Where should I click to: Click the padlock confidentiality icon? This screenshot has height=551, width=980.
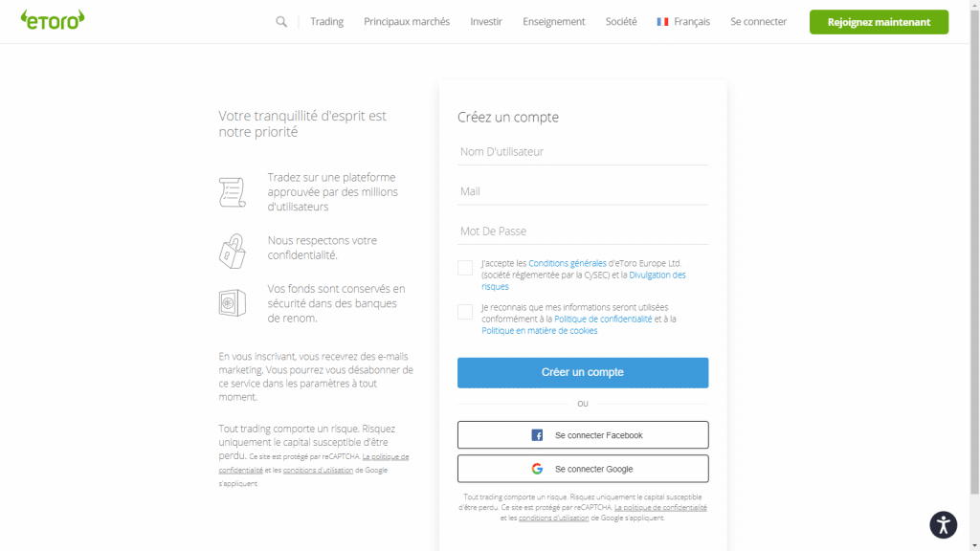tap(232, 252)
